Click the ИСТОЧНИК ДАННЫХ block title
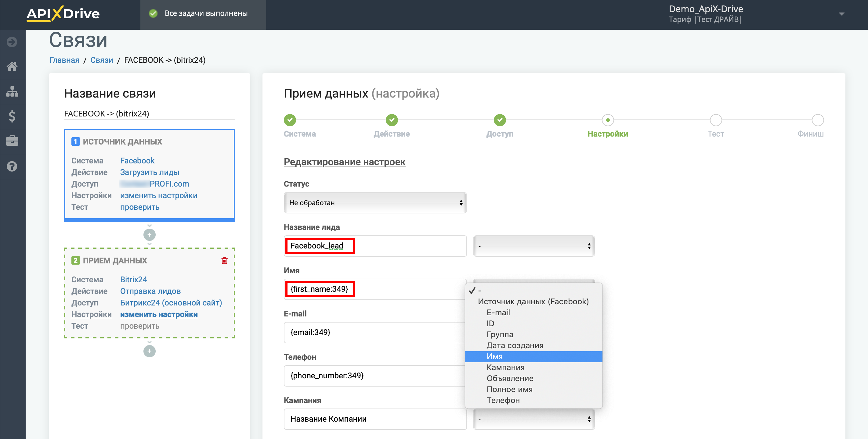The image size is (868, 439). (122, 142)
